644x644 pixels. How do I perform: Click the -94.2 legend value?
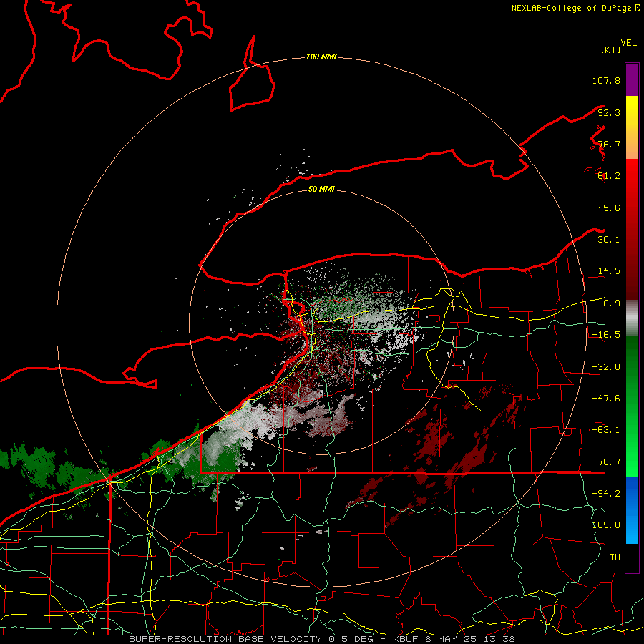pos(606,494)
